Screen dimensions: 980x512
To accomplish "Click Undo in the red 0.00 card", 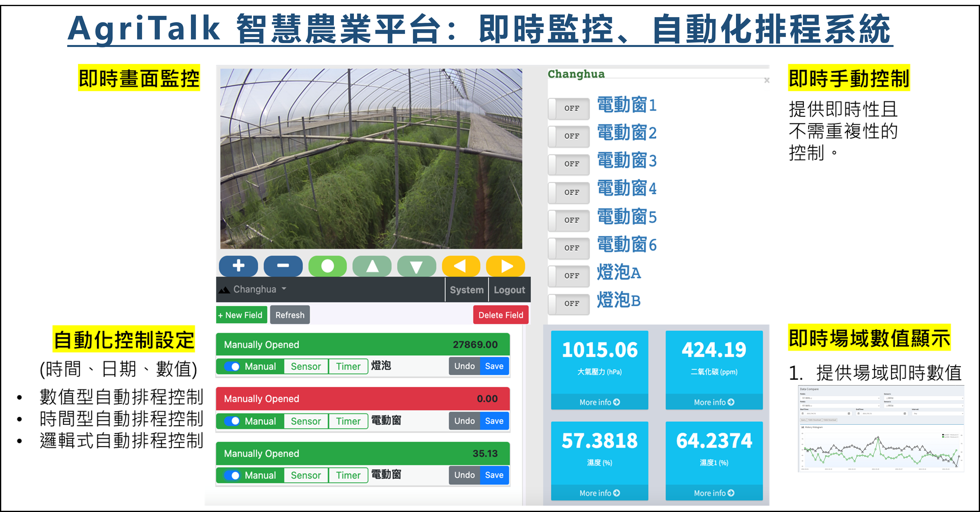I will [464, 421].
